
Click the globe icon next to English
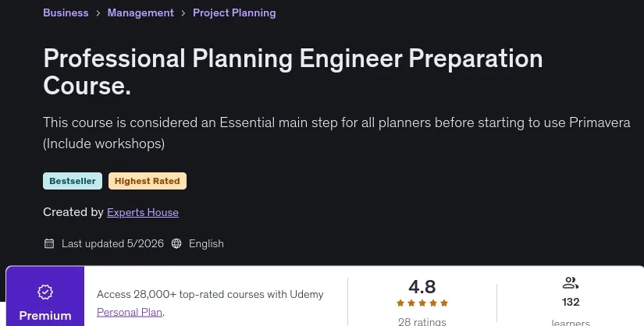pos(176,243)
